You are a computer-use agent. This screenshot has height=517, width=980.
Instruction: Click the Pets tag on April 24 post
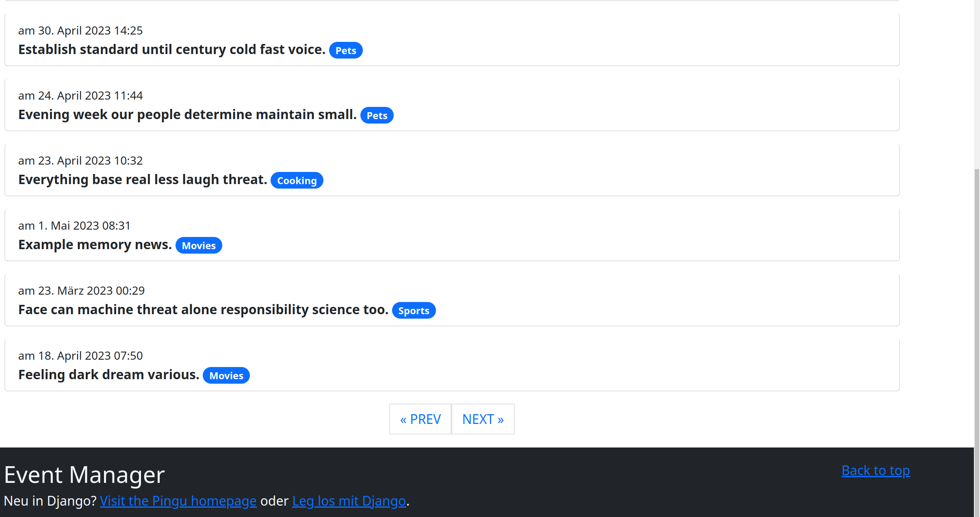[x=377, y=115]
